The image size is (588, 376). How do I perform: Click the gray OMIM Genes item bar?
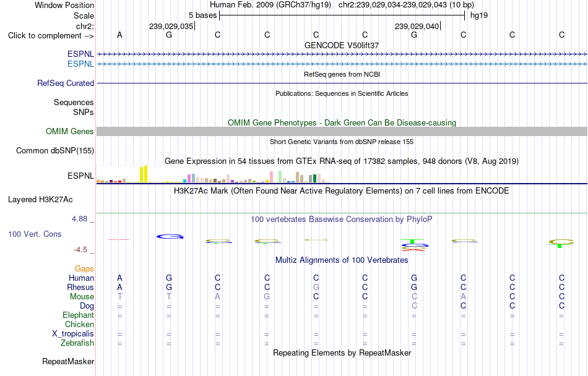click(x=342, y=132)
